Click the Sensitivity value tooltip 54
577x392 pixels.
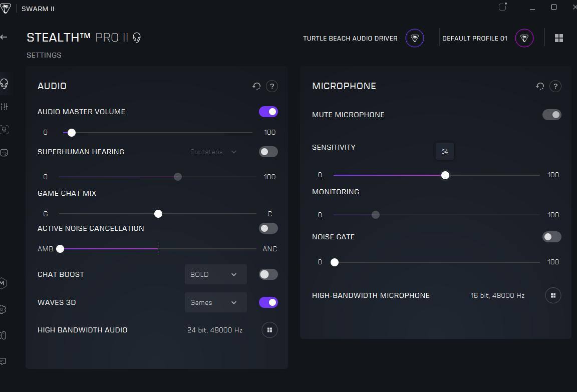(445, 152)
